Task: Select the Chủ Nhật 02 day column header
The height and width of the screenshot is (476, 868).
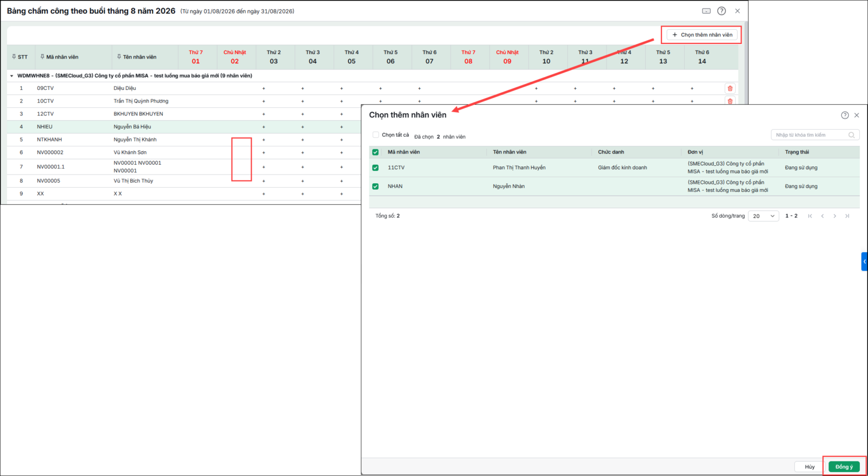Action: (235, 57)
